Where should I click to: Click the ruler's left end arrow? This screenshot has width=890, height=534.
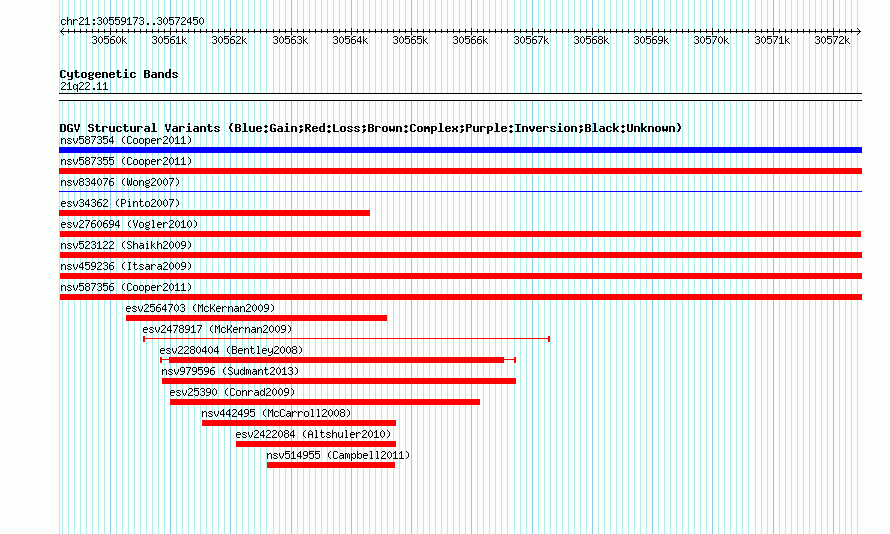[x=62, y=32]
